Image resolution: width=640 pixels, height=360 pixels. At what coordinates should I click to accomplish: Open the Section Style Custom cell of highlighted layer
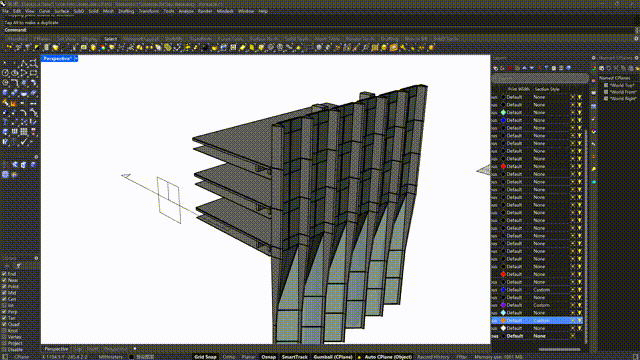coord(542,321)
